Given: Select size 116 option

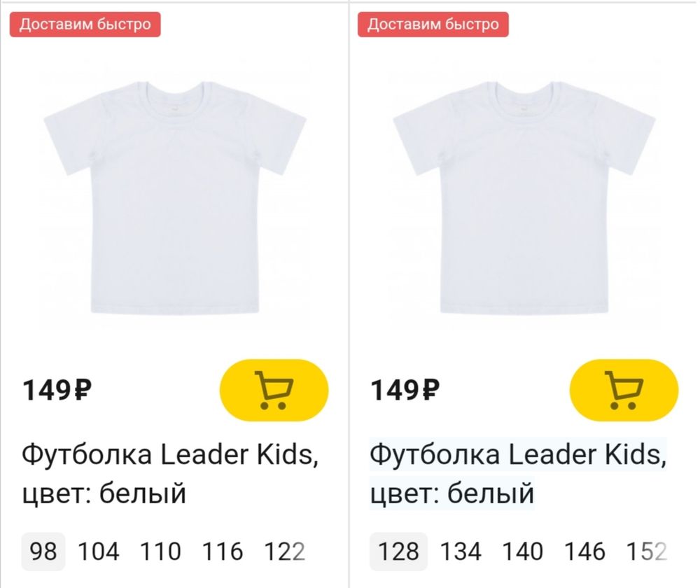Looking at the screenshot, I should [x=223, y=552].
